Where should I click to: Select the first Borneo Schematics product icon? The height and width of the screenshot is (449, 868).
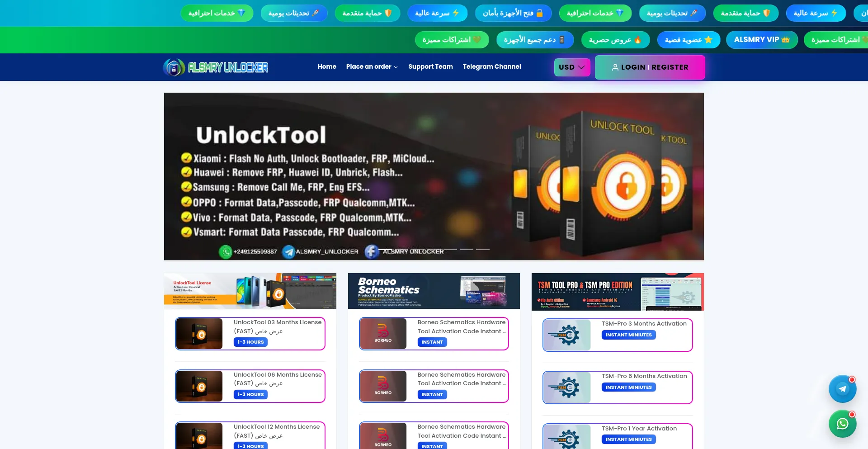(383, 334)
